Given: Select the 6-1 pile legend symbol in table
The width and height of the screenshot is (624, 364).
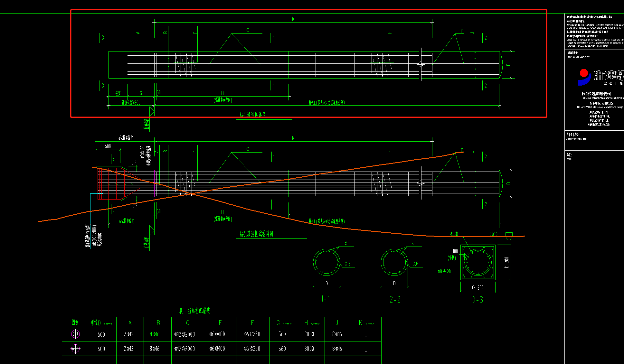Looking at the screenshot, I should 75,334.
